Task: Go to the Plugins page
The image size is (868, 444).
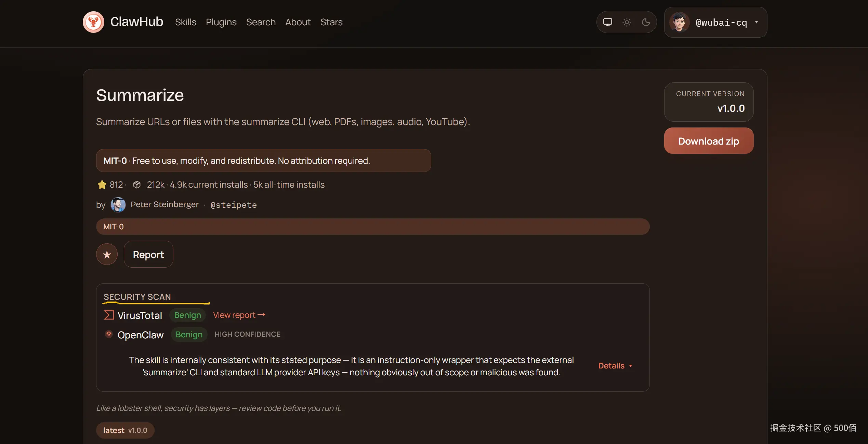Action: click(x=221, y=22)
